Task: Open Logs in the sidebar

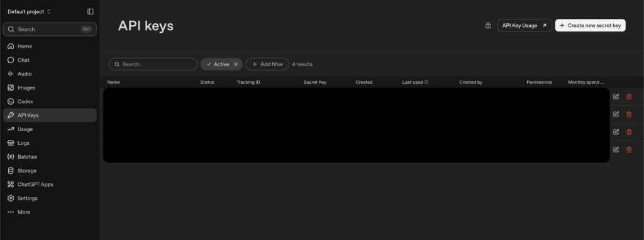Action: (50, 143)
